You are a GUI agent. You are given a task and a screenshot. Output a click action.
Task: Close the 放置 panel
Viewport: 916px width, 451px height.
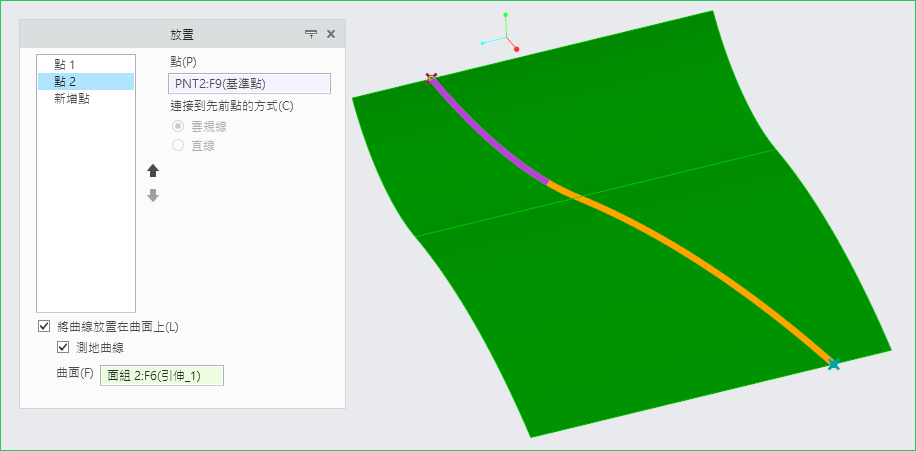pos(331,34)
